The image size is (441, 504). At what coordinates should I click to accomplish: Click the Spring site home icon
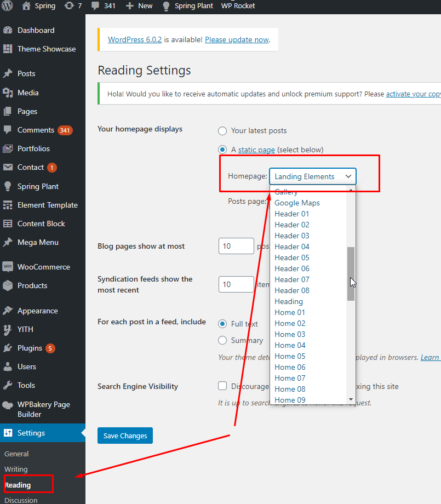pyautogui.click(x=26, y=6)
